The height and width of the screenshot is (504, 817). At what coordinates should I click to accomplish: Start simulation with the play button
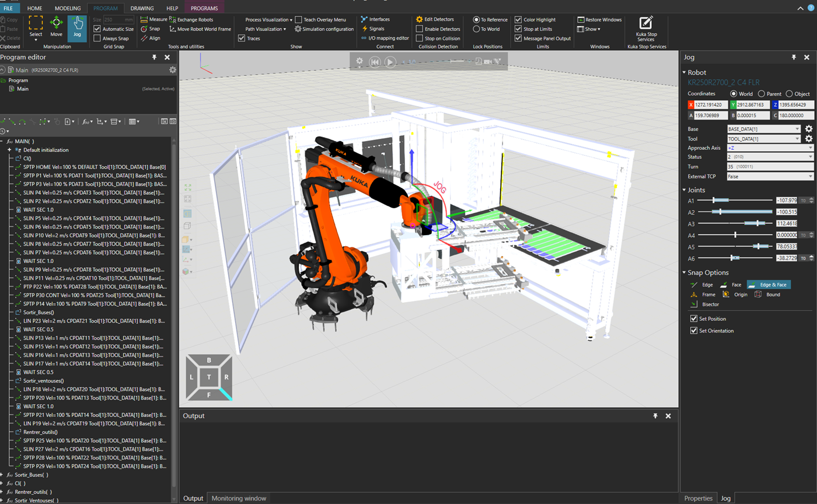390,61
